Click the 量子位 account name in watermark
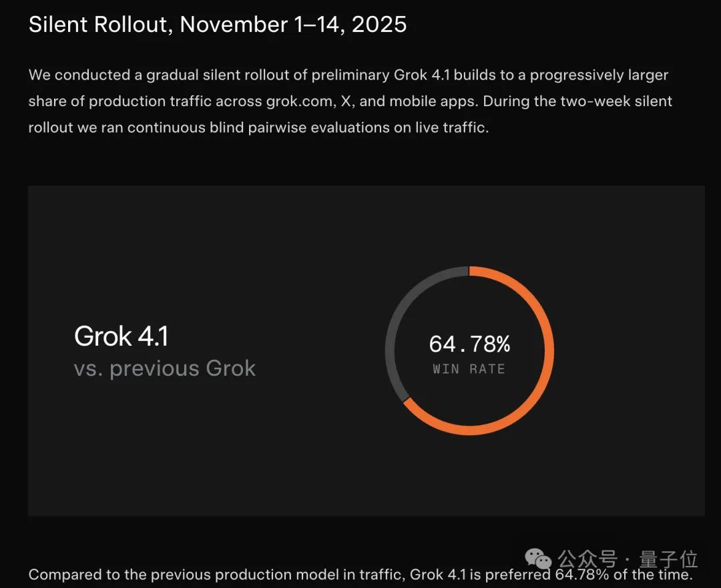The width and height of the screenshot is (721, 588). coord(670,559)
